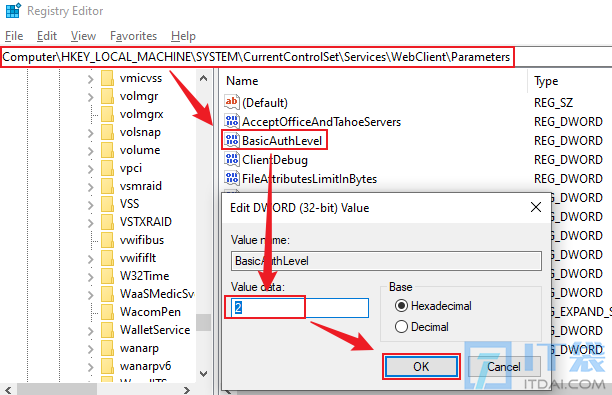The width and height of the screenshot is (612, 395).
Task: Expand the vsmraid tree node
Action: pos(91,187)
